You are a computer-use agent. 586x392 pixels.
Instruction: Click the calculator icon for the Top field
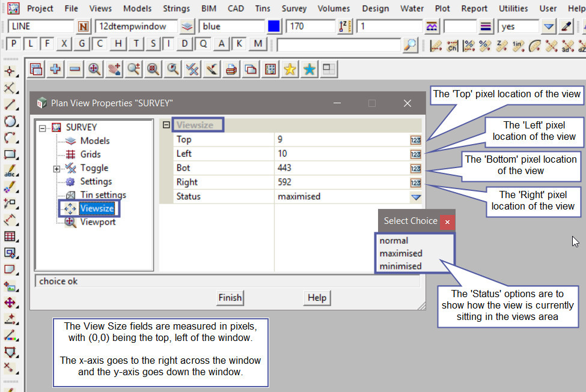(x=415, y=140)
